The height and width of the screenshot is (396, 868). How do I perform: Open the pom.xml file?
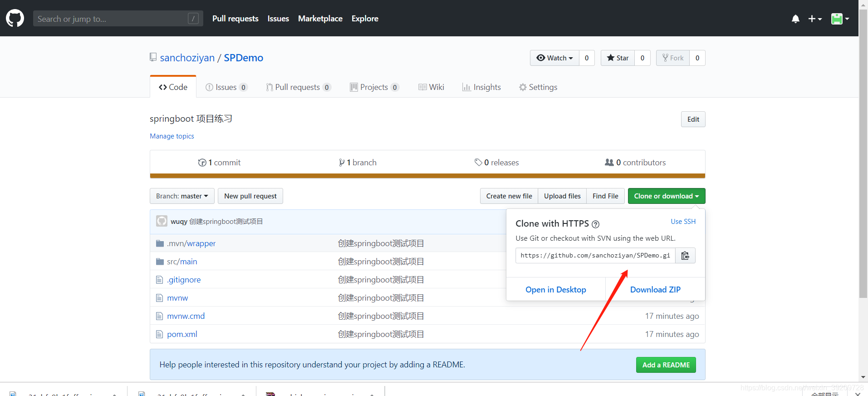click(182, 334)
